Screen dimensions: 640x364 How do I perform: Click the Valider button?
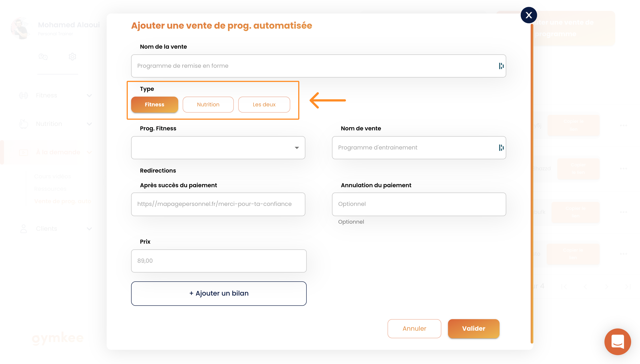[473, 328]
